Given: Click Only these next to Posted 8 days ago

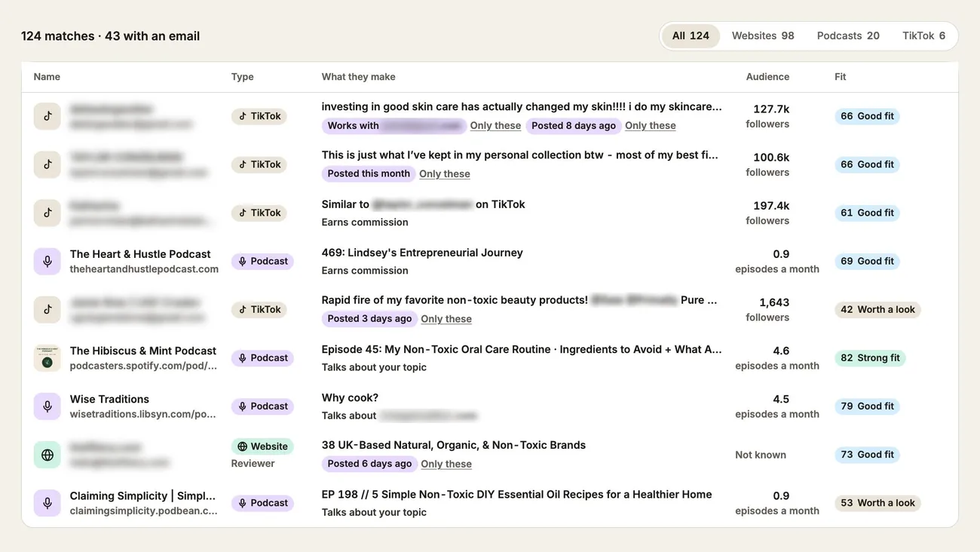Looking at the screenshot, I should pyautogui.click(x=650, y=126).
